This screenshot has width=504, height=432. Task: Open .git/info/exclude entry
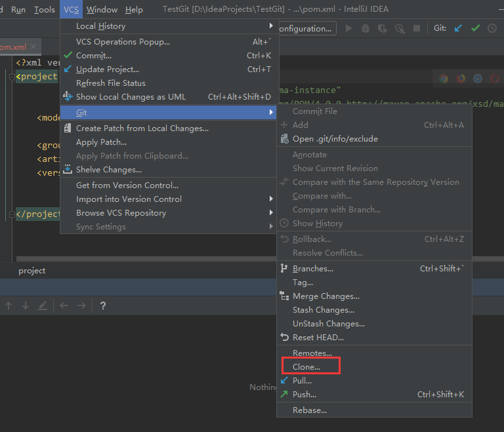(x=374, y=139)
